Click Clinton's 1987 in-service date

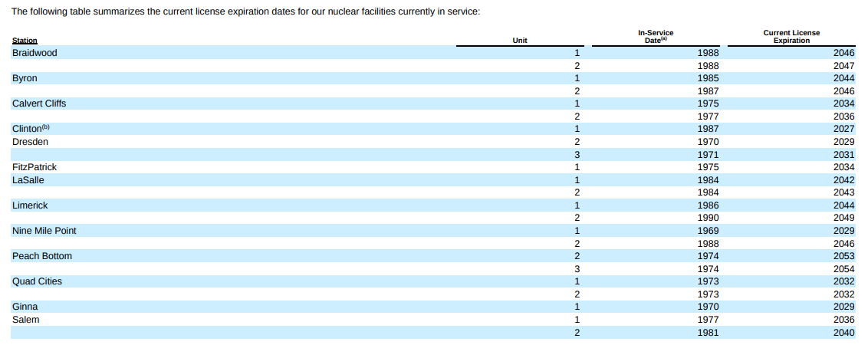point(708,129)
